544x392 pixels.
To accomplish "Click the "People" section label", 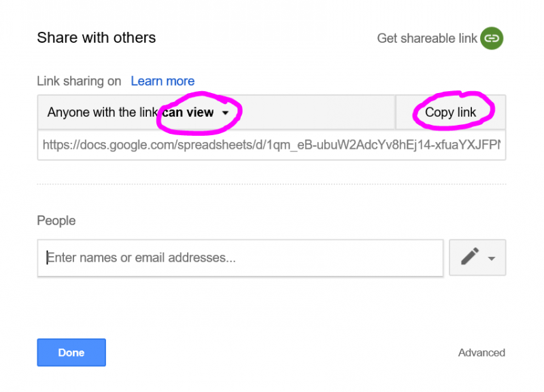I will [56, 221].
